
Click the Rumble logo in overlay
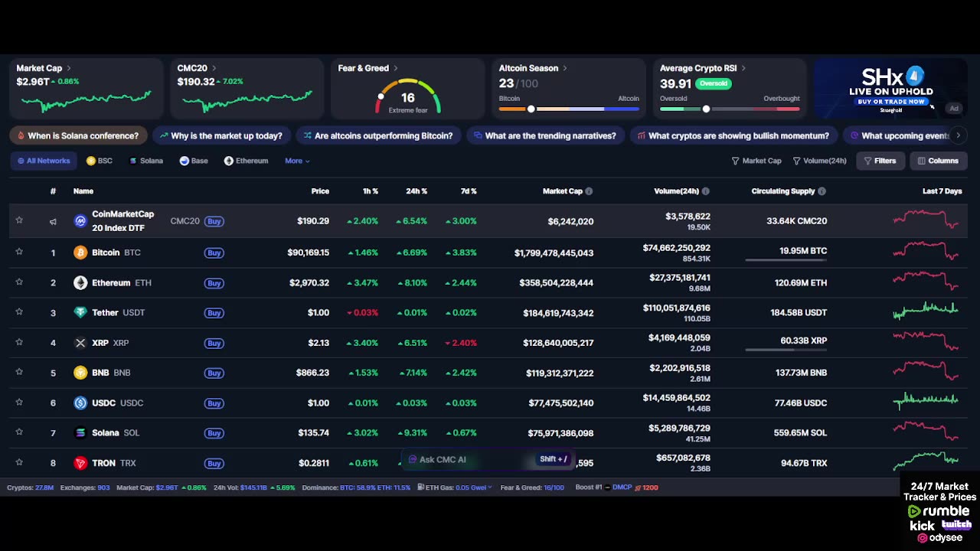click(939, 511)
